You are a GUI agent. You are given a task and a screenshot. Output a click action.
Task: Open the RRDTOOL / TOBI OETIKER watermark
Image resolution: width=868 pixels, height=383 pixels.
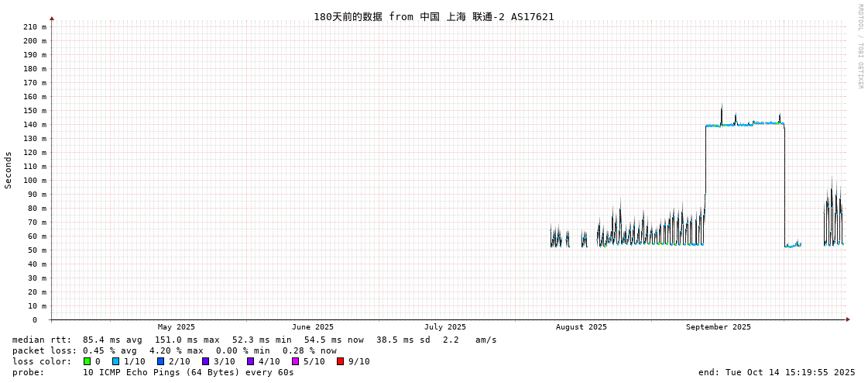click(x=859, y=47)
